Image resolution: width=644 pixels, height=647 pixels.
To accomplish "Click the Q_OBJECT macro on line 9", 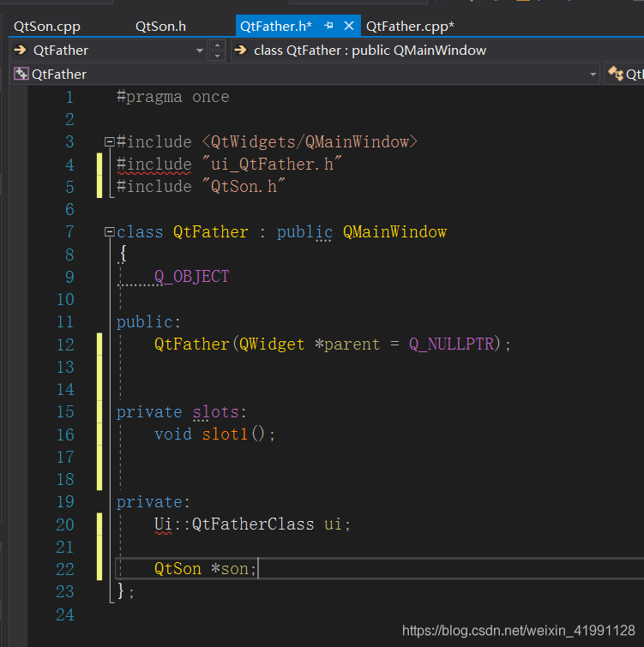I will (191, 277).
